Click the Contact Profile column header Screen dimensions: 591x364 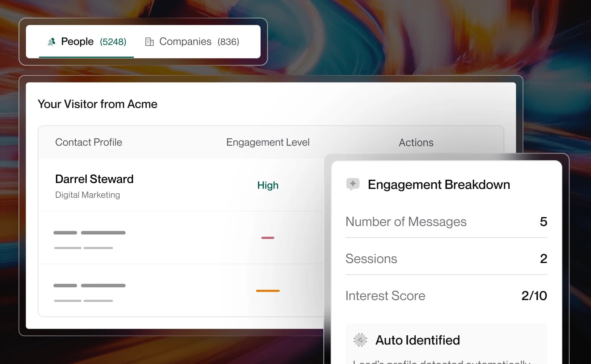pos(89,142)
